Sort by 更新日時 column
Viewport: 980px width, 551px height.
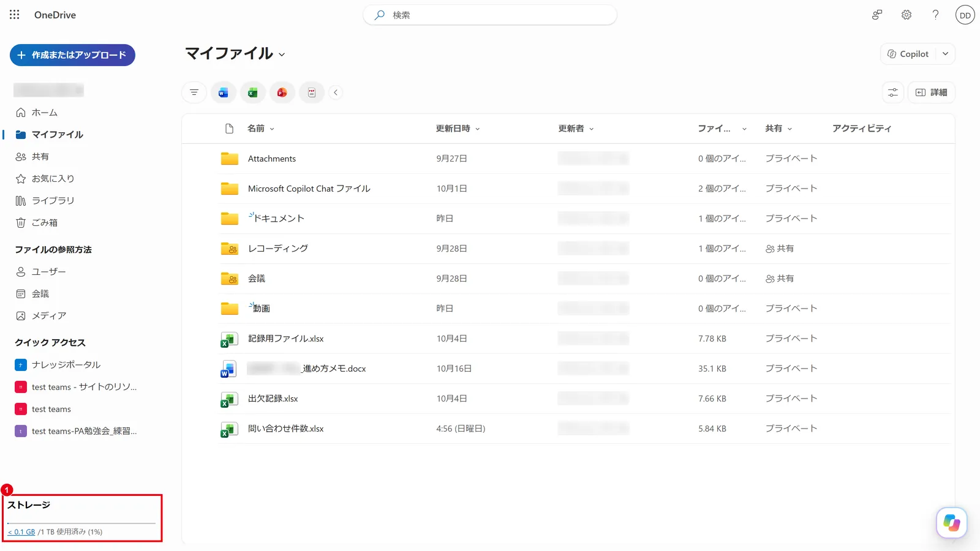(x=458, y=129)
